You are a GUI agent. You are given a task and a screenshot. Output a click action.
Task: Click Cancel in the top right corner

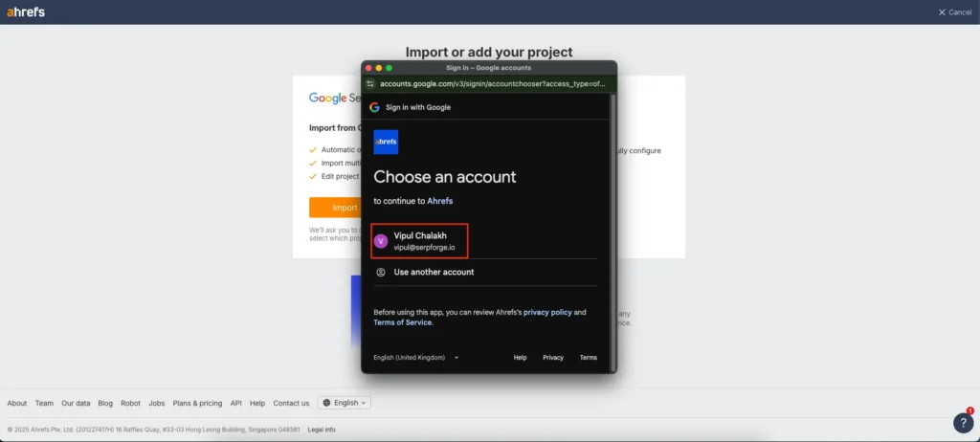pyautogui.click(x=955, y=12)
